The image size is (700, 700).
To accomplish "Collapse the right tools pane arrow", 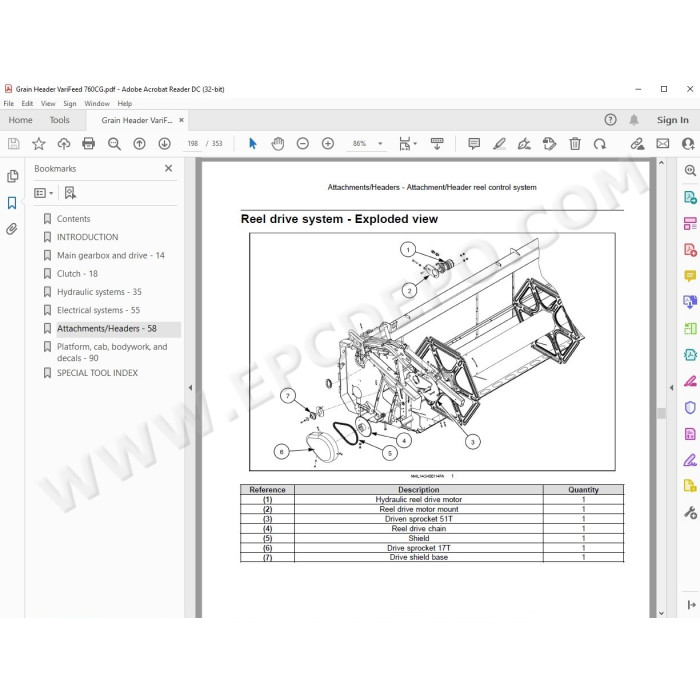I will (671, 388).
